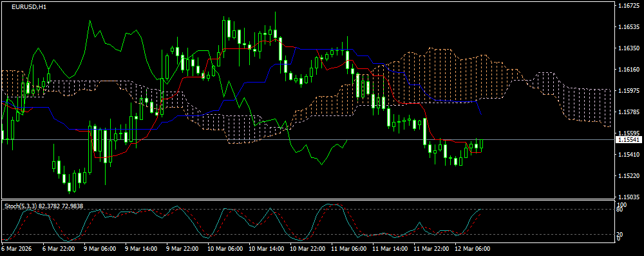644x256 pixels.
Task: Click price scale value 1.16350
Action: tap(629, 48)
